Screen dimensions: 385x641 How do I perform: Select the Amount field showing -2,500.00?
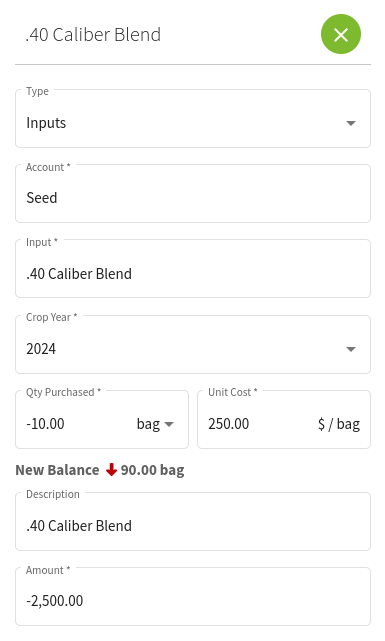click(193, 597)
